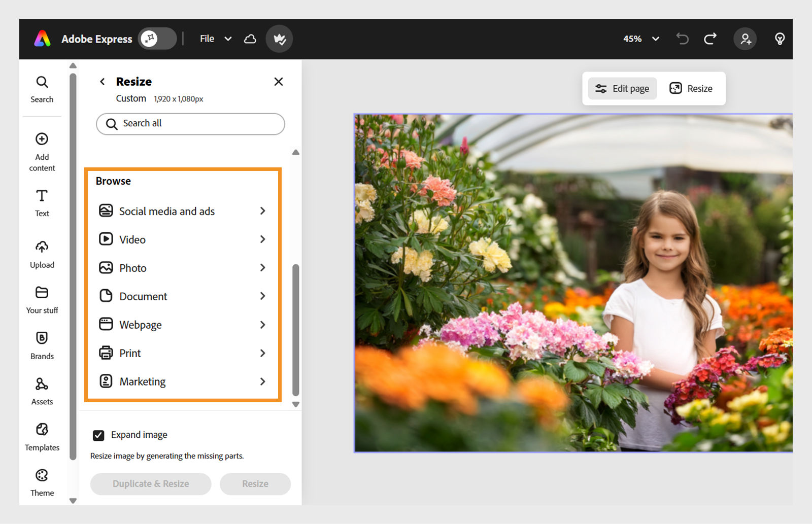The height and width of the screenshot is (524, 812).
Task: Open Your stuff panel
Action: [x=42, y=299]
